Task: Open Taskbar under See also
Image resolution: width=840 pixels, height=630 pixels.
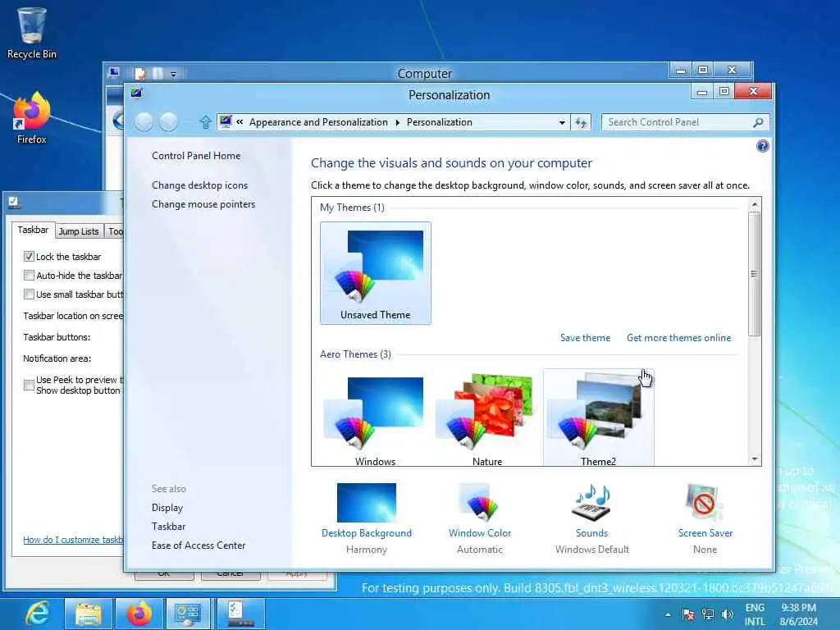Action: pos(168,526)
